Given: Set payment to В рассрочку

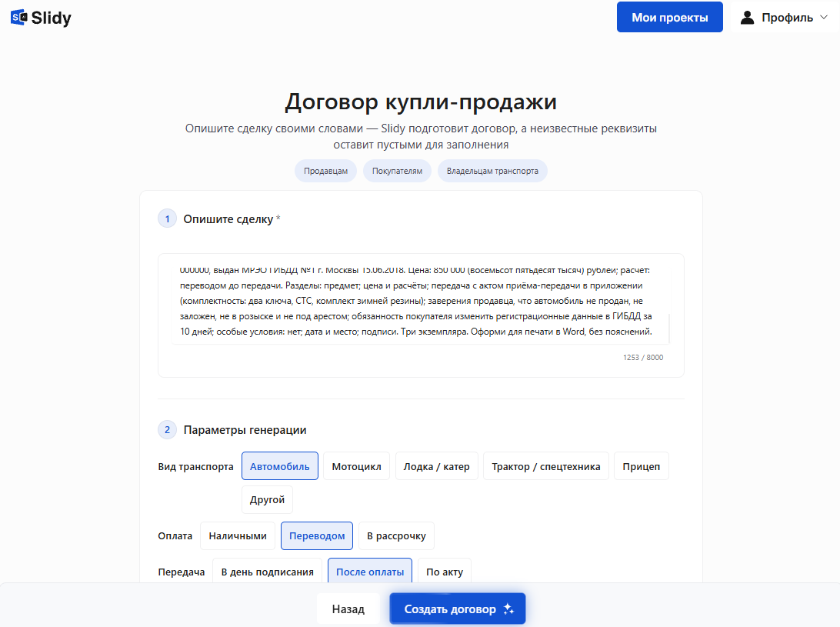Looking at the screenshot, I should coord(396,536).
